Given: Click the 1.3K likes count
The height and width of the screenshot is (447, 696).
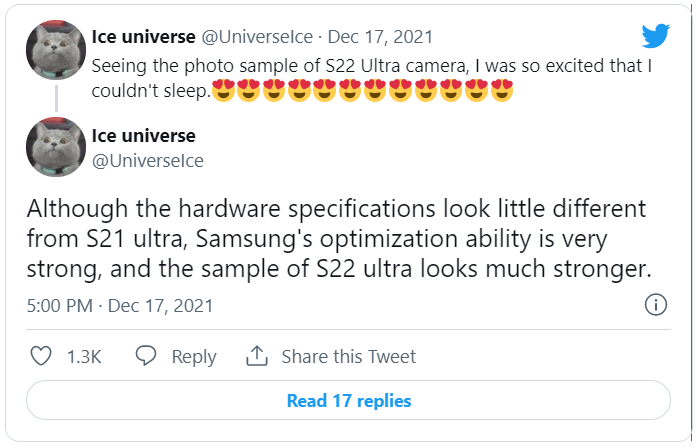Looking at the screenshot, I should tap(82, 357).
